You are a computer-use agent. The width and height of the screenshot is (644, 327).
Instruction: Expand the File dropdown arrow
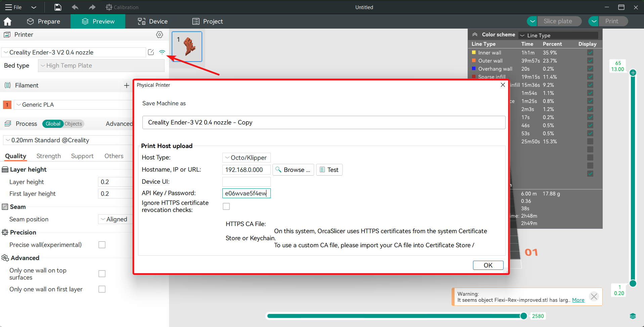coord(34,7)
